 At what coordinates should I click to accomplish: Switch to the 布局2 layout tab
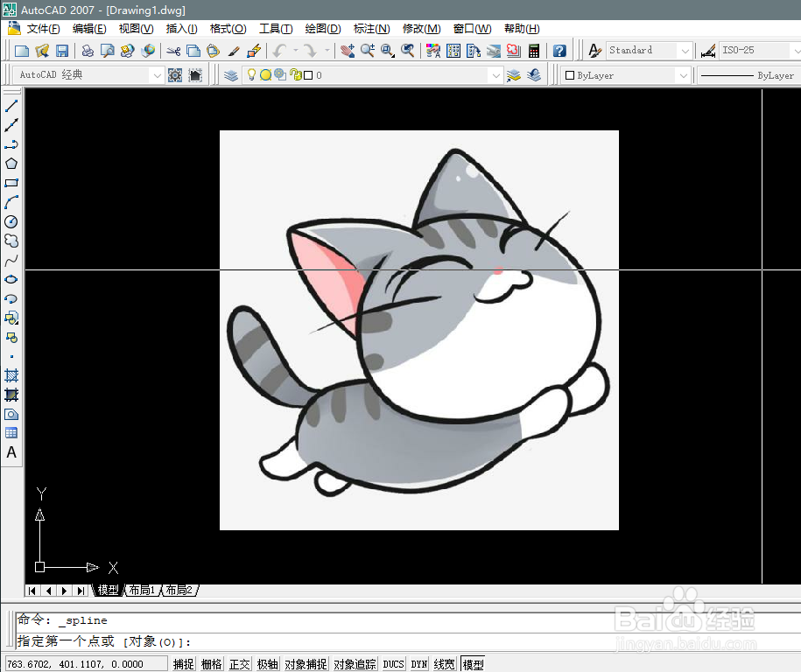[x=179, y=590]
